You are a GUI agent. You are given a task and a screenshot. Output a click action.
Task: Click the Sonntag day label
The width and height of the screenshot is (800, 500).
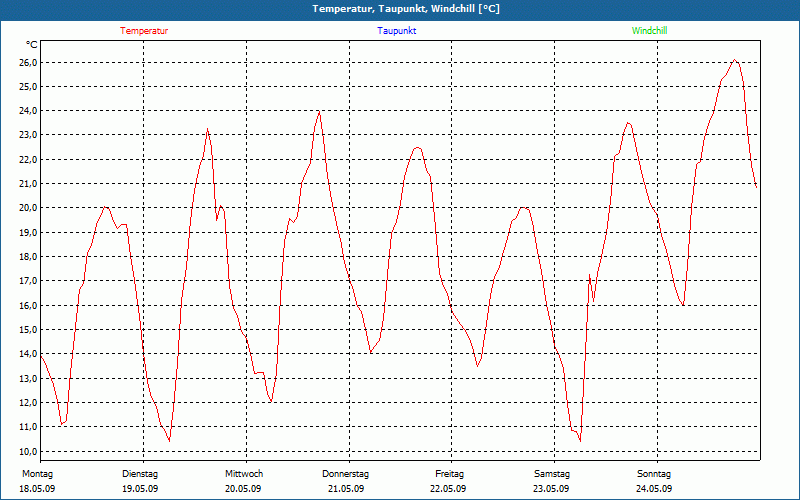pyautogui.click(x=654, y=474)
